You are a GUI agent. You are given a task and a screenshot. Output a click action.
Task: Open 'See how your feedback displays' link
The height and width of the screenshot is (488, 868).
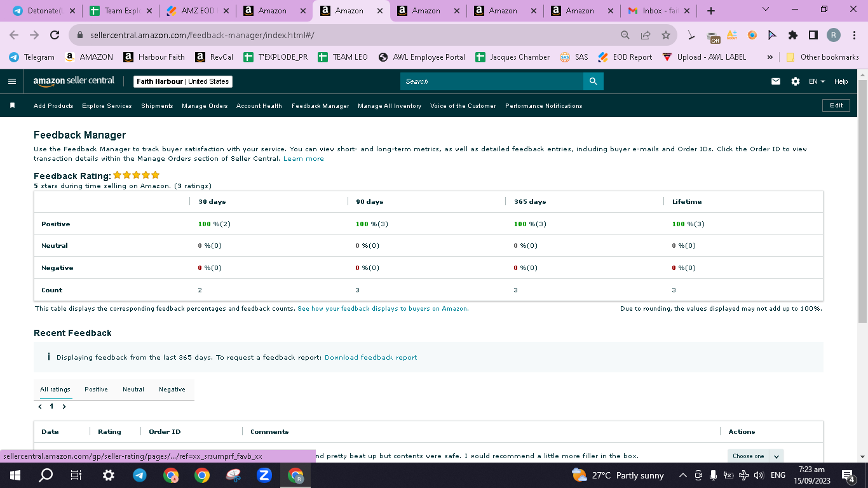coord(383,309)
